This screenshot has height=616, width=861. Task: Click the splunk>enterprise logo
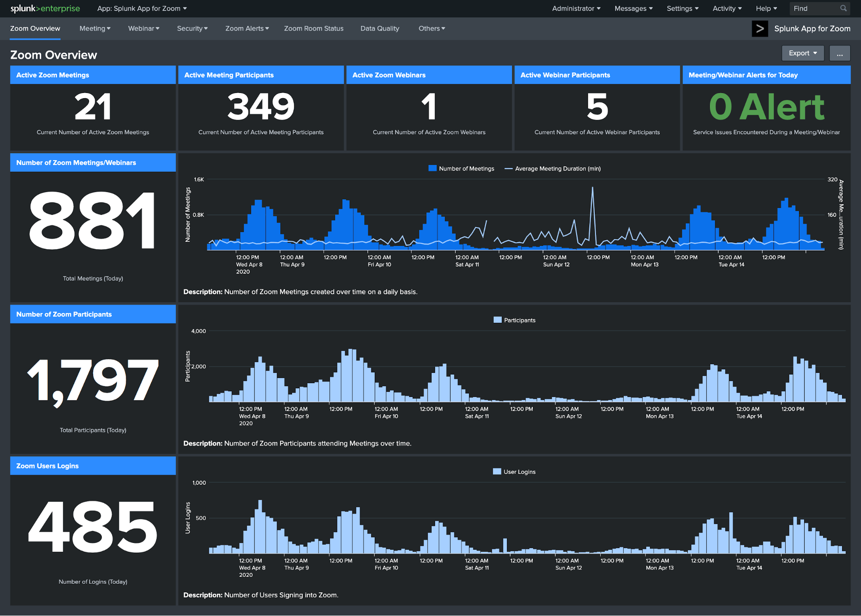[x=45, y=8]
